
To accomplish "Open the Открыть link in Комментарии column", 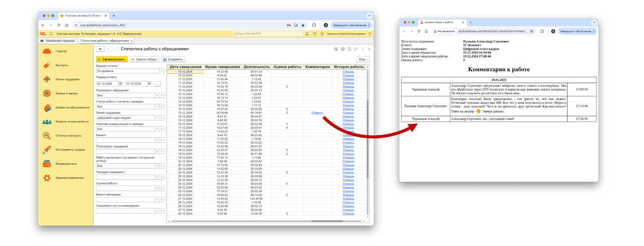I will click(317, 113).
